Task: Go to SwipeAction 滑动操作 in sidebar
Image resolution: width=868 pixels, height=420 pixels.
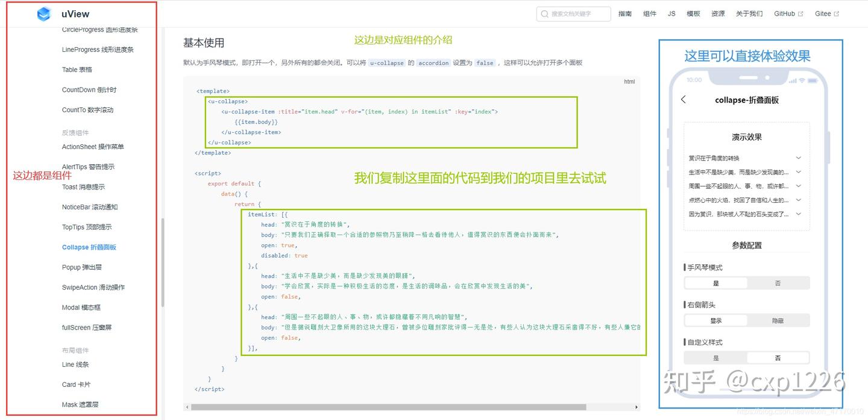Action: click(x=93, y=287)
